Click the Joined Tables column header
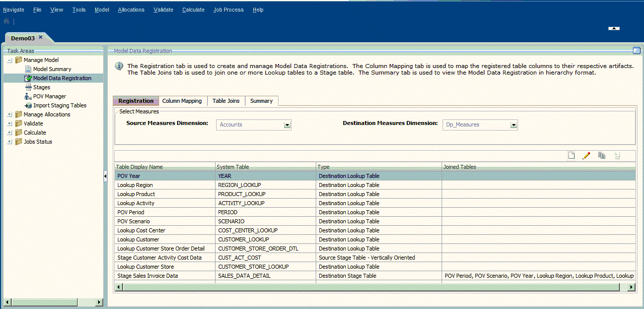Viewport: 644px width, 309px height. pyautogui.click(x=539, y=167)
